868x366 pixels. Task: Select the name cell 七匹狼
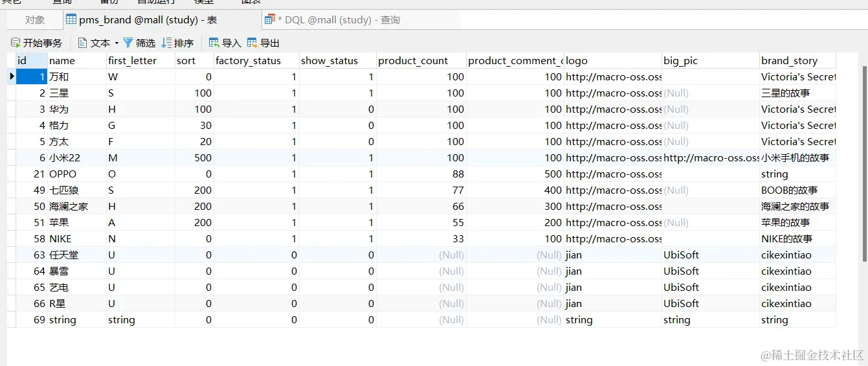tap(77, 190)
